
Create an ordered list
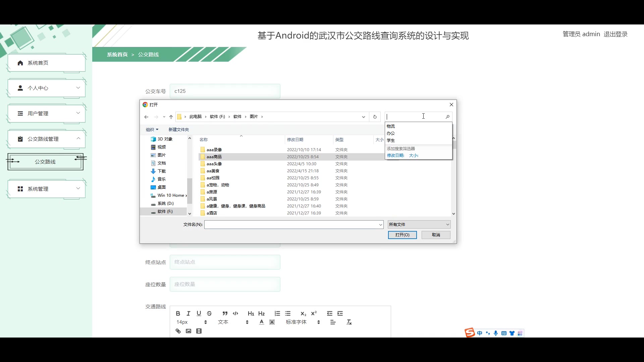tap(277, 313)
